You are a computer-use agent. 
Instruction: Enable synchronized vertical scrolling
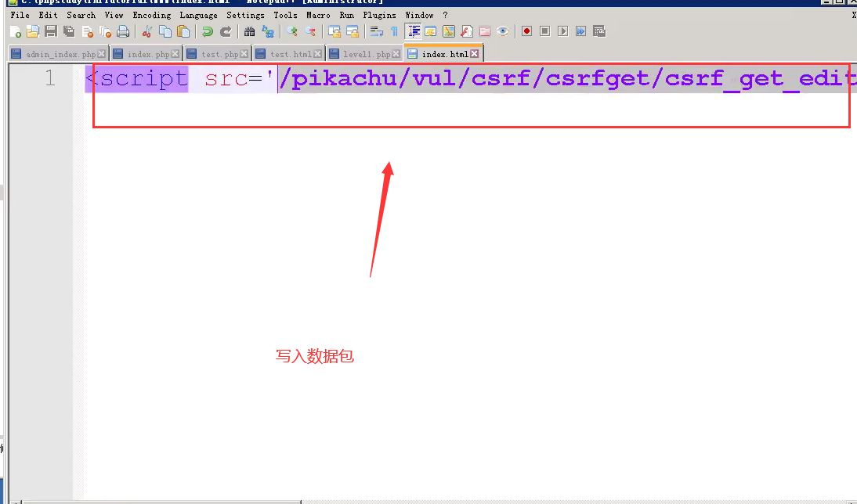coord(334,31)
